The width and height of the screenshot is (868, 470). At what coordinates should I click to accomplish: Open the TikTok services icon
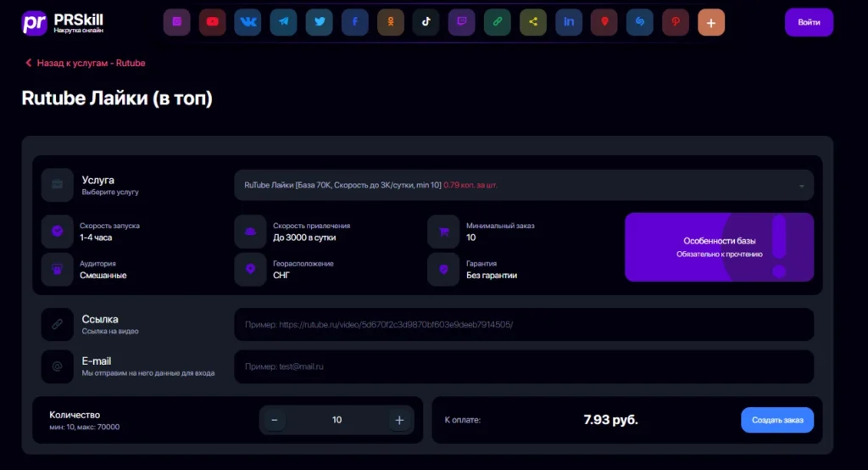click(426, 22)
